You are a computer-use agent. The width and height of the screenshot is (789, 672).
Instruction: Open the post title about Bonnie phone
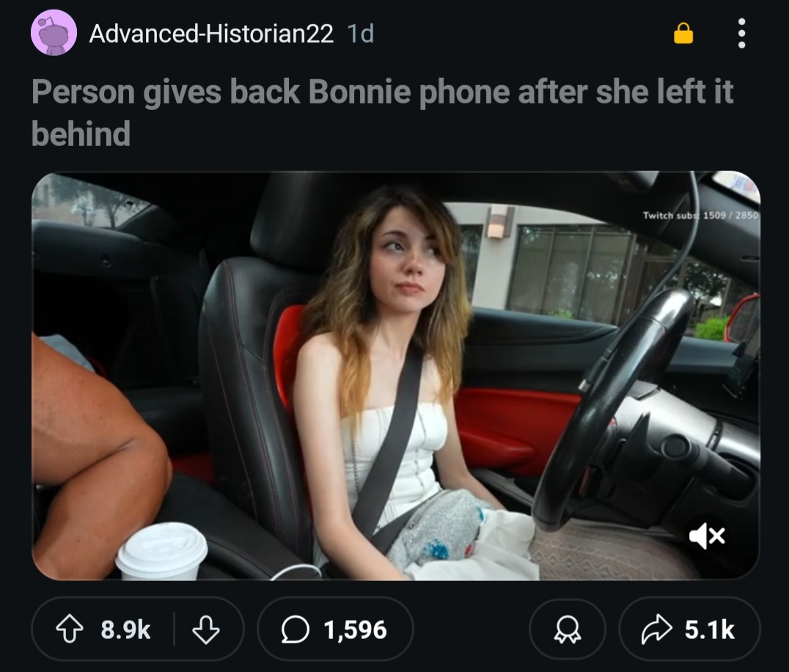coord(383,113)
